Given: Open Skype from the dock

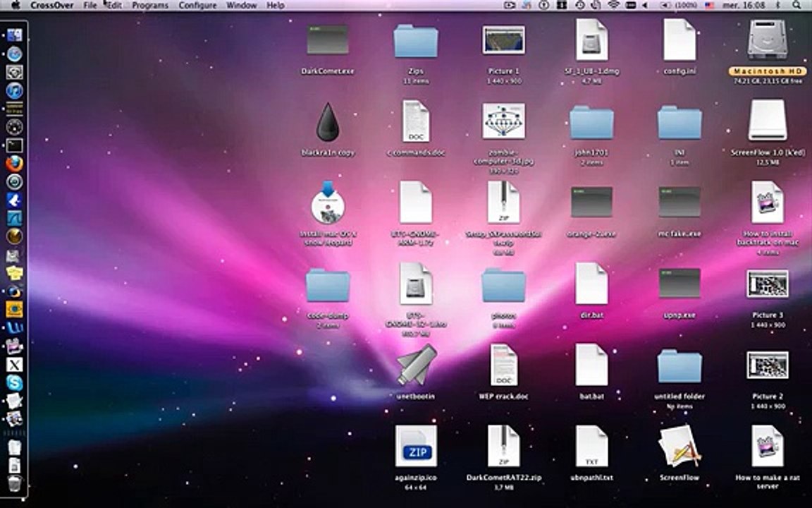Looking at the screenshot, I should tap(15, 382).
